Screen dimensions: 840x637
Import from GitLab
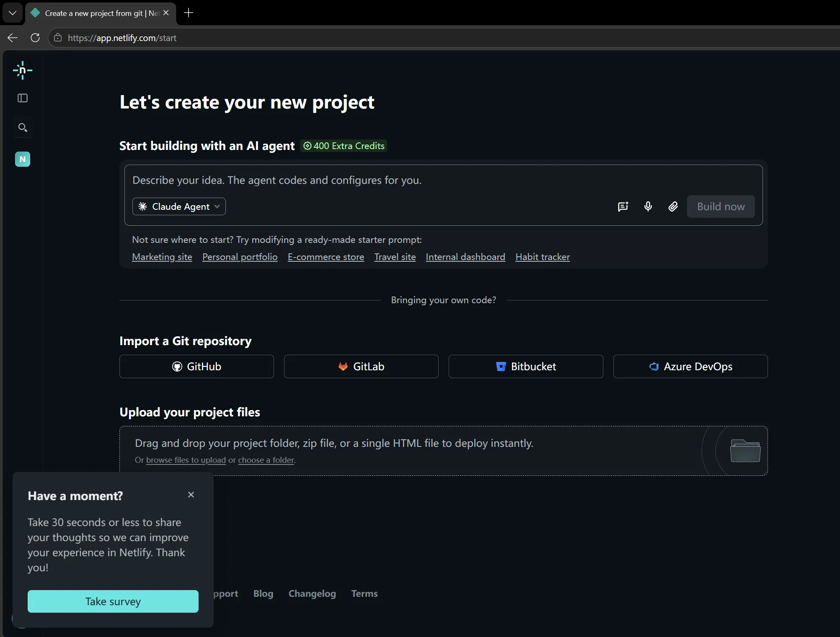[361, 366]
